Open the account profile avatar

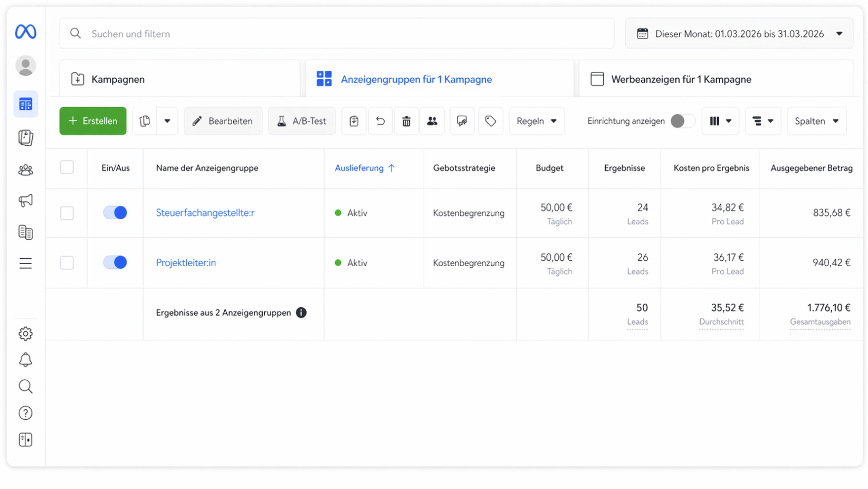(x=25, y=66)
